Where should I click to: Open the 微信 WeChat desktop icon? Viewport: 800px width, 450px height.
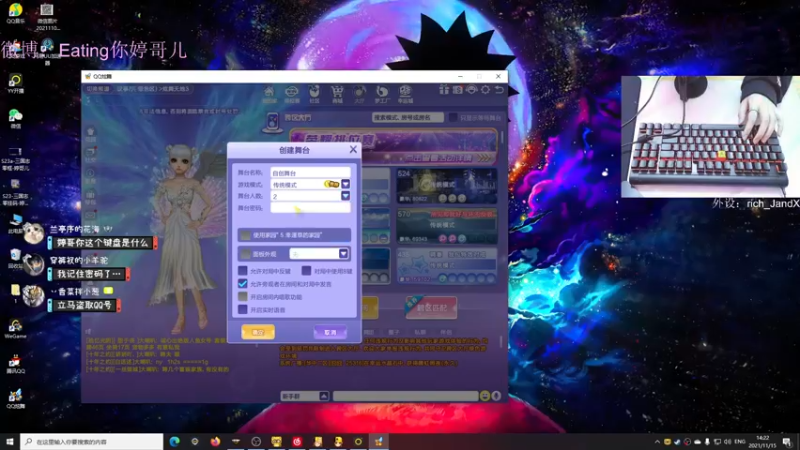(x=15, y=119)
